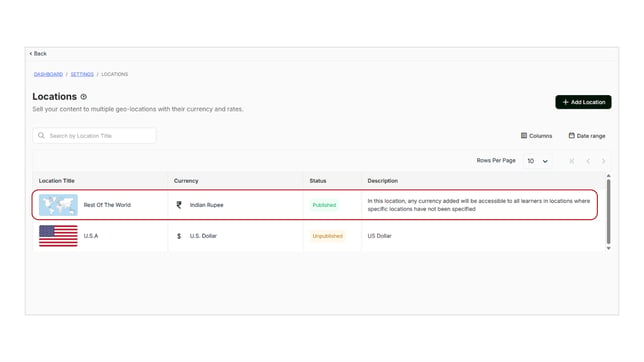
Task: Click the US Dollar description cell
Action: tap(380, 236)
